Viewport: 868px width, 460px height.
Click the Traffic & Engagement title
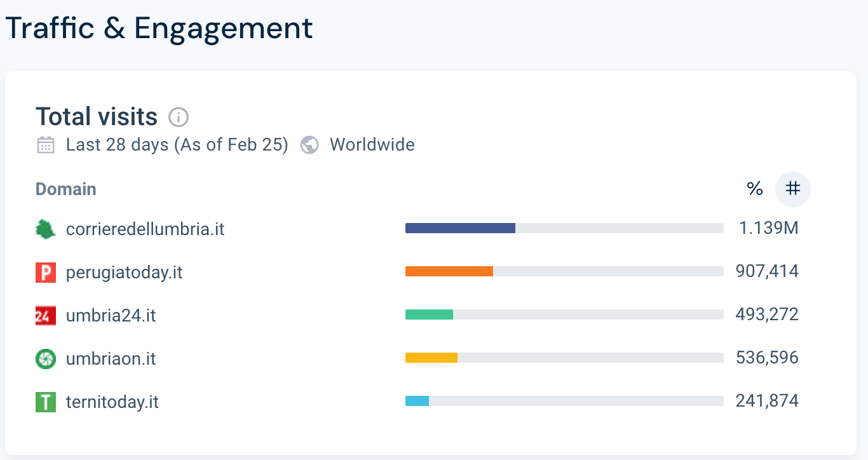tap(159, 28)
